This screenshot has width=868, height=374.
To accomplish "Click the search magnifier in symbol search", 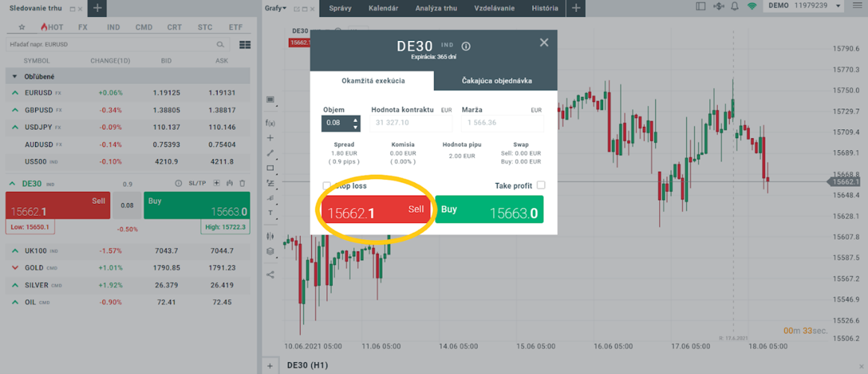I will tap(220, 45).
